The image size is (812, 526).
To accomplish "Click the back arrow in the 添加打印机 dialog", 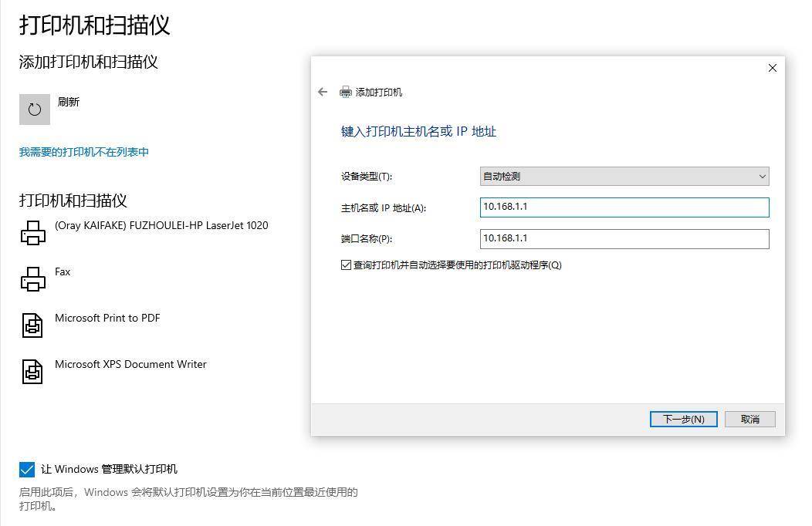I will pos(323,92).
